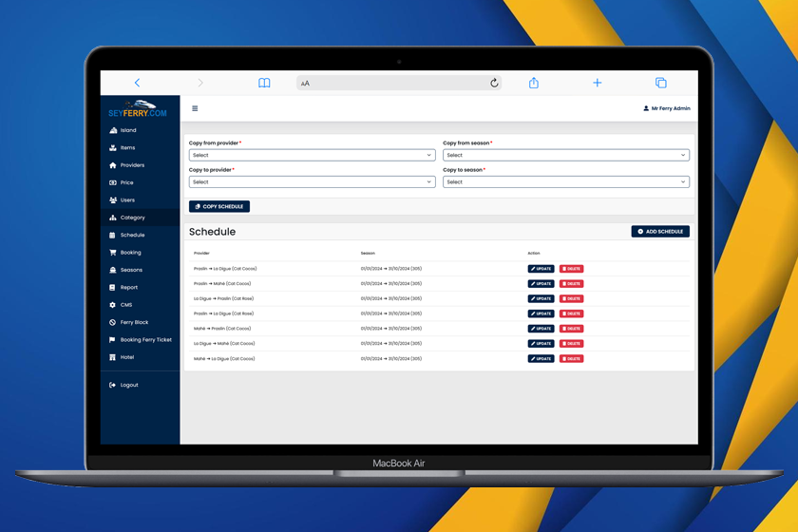Open Schedule in the sidebar menu
The width and height of the screenshot is (798, 532).
click(132, 235)
